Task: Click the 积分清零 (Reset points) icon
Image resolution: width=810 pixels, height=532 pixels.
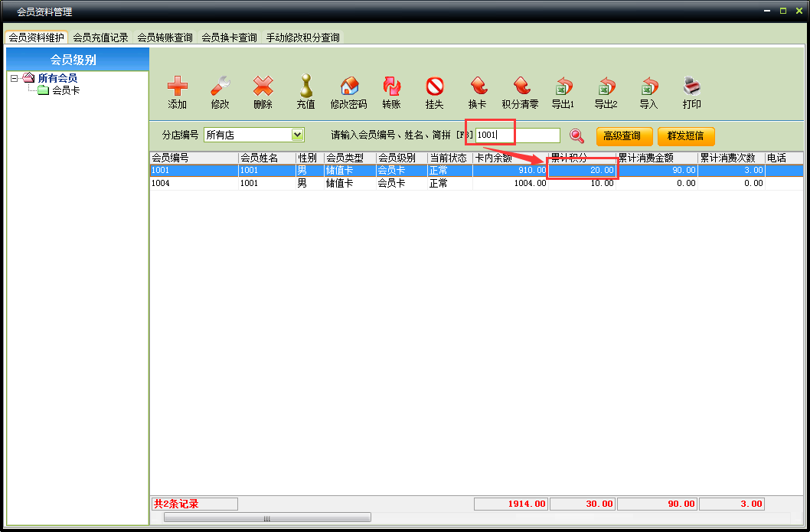Action: point(520,86)
